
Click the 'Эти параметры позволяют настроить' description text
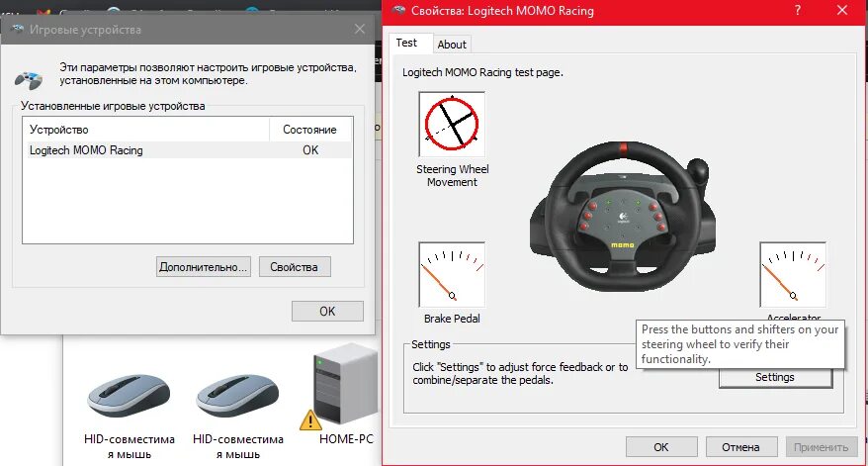click(x=209, y=73)
